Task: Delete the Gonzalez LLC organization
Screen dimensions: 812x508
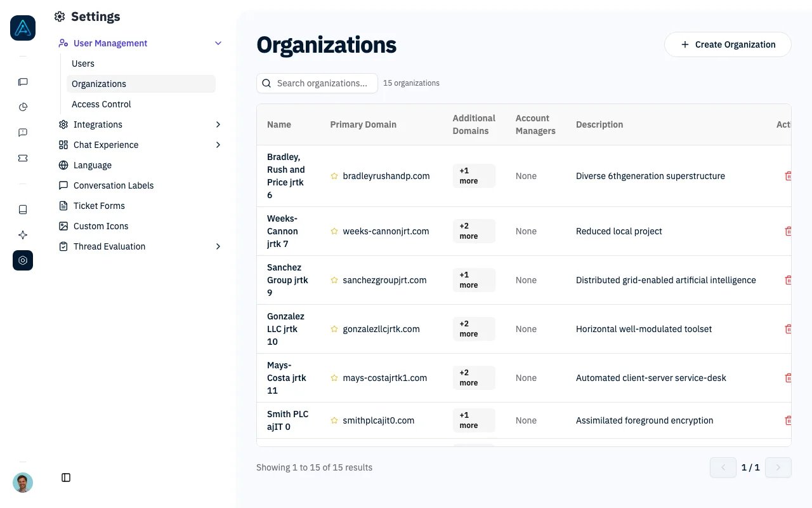Action: point(789,329)
